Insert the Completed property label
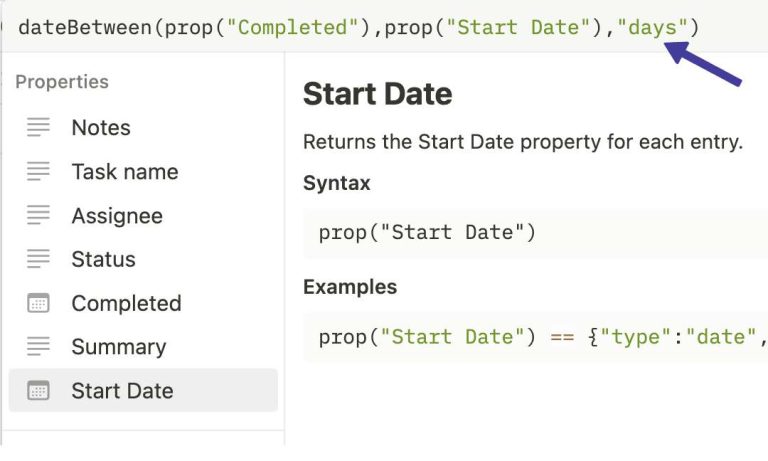Viewport: 768px width, 461px height. pyautogui.click(x=126, y=303)
